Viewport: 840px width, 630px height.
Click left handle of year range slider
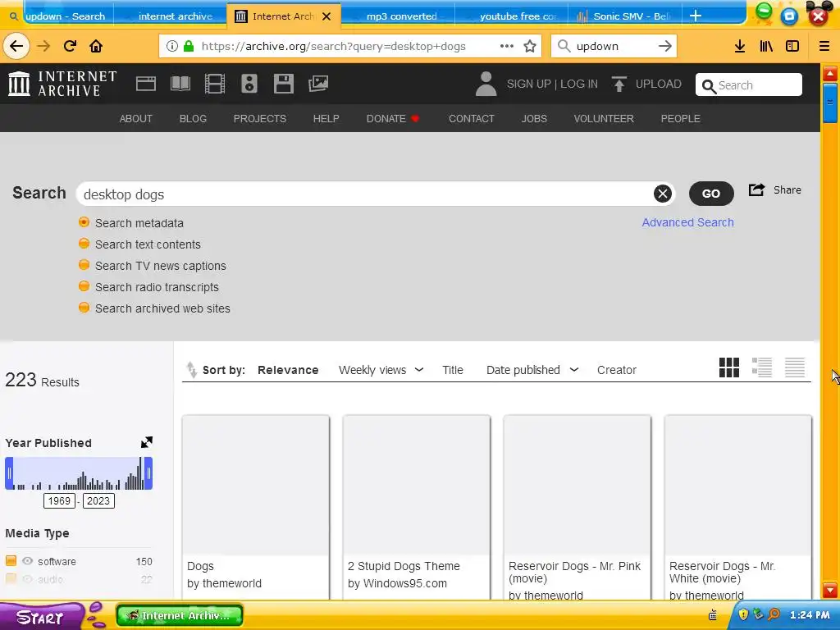pyautogui.click(x=9, y=473)
